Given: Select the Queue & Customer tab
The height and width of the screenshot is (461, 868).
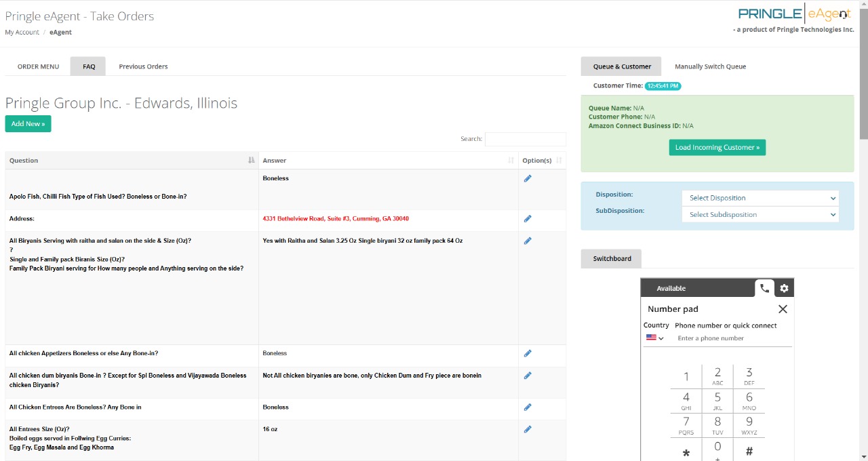Looking at the screenshot, I should pos(621,66).
